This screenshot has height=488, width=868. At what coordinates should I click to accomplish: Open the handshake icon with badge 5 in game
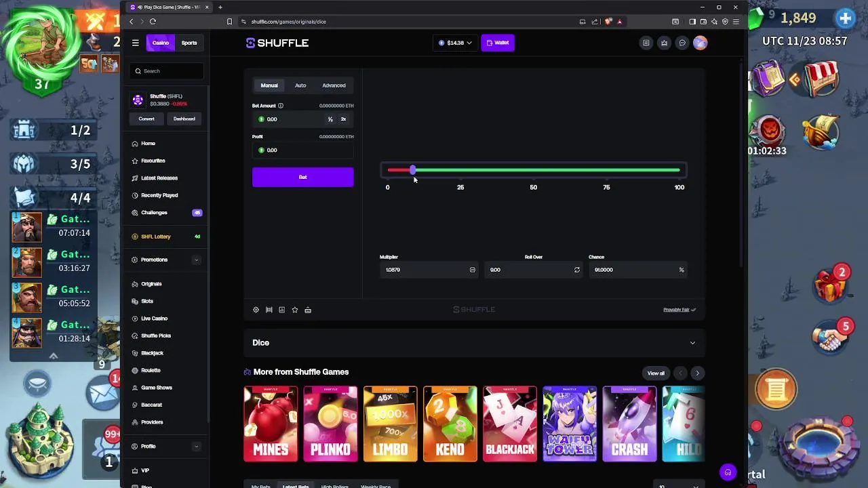[831, 337]
